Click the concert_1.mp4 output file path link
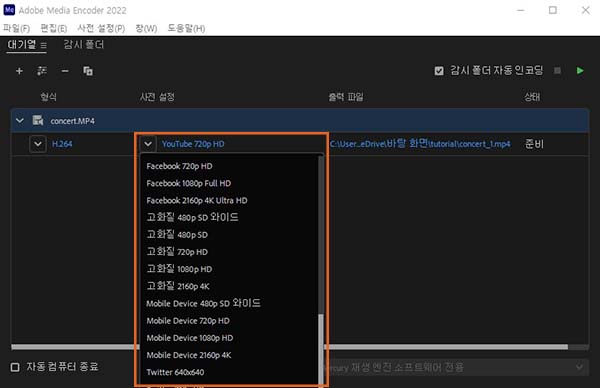The height and width of the screenshot is (388, 600). [420, 144]
